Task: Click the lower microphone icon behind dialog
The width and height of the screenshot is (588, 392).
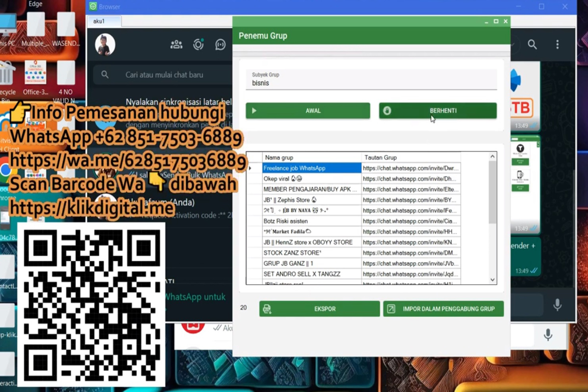Action: tap(548, 335)
